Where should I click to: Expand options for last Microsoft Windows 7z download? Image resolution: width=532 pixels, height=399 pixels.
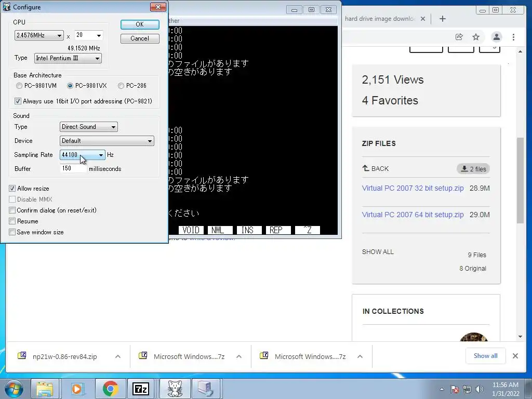[x=360, y=356]
